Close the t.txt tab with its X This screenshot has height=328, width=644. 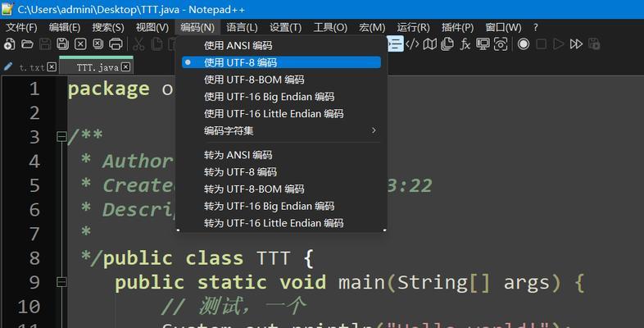pyautogui.click(x=52, y=67)
